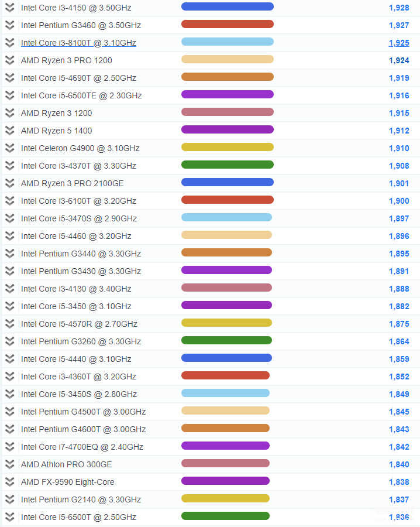Click the 1,875 score for i5-4570R
This screenshot has width=420, height=527.
point(399,324)
